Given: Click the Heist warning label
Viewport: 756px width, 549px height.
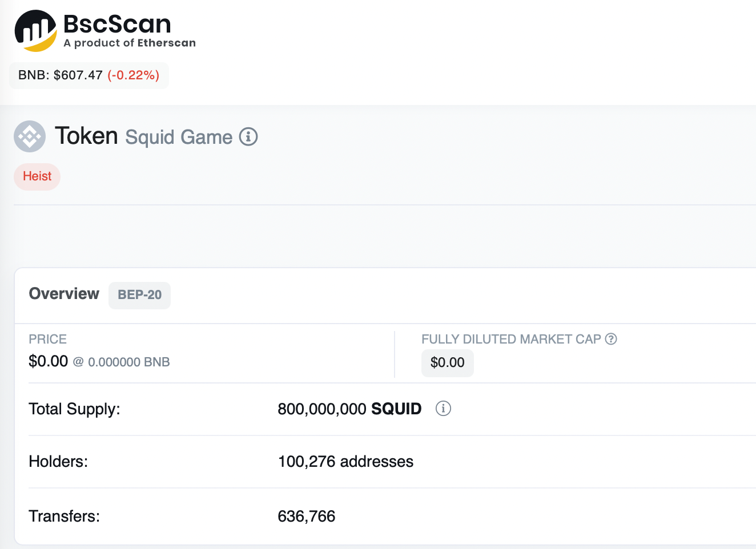Looking at the screenshot, I should pyautogui.click(x=37, y=176).
